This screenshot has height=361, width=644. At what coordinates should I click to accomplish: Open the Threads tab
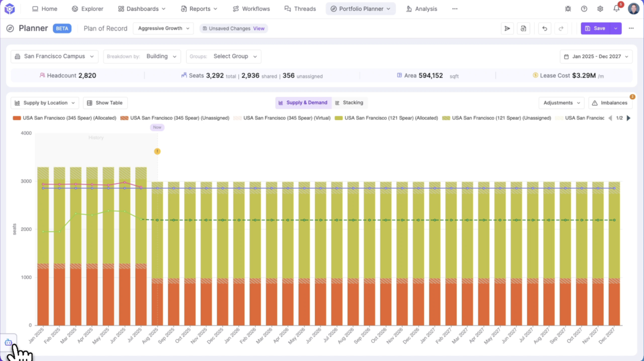[300, 9]
